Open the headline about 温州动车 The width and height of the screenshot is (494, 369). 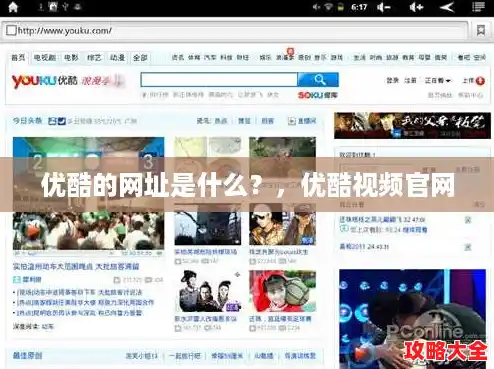[76, 266]
